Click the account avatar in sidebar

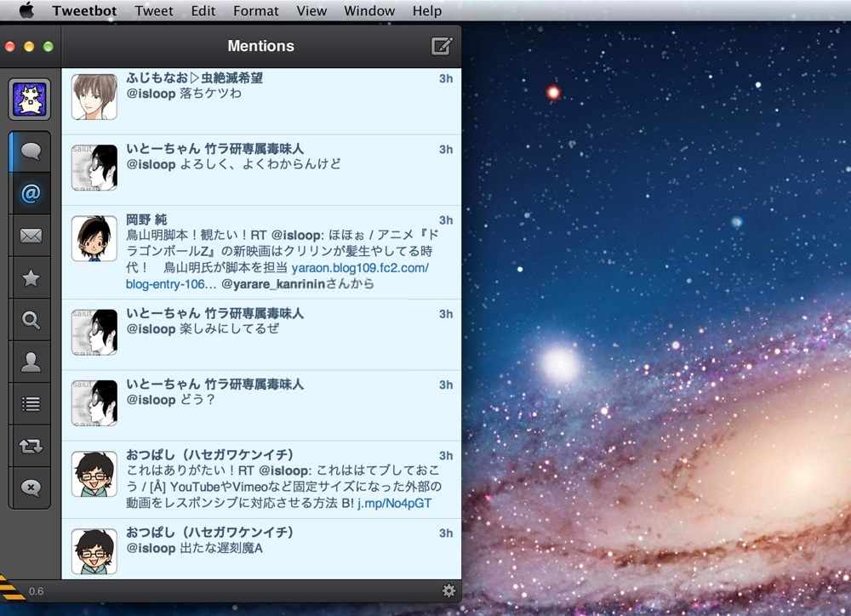(x=29, y=100)
